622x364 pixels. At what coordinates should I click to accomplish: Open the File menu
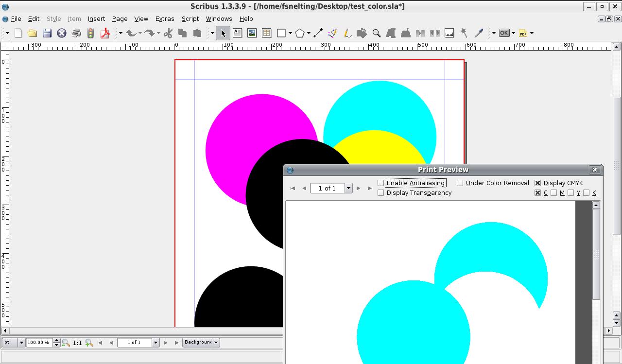[x=16, y=18]
